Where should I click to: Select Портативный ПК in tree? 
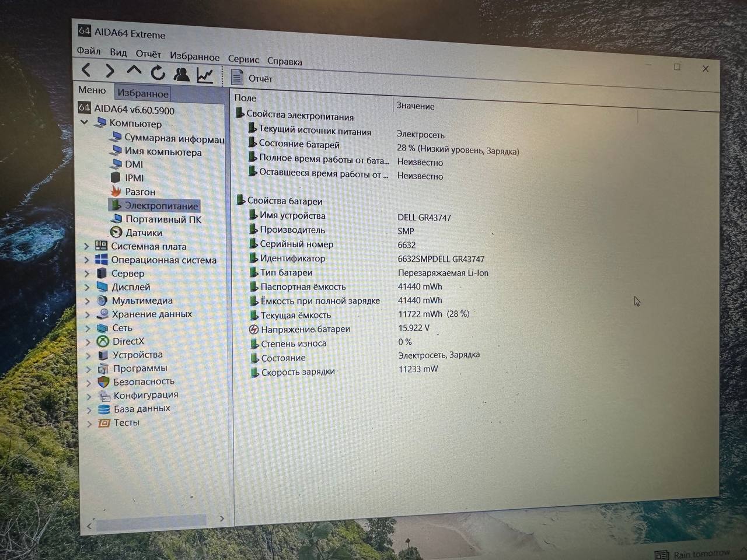pos(163,219)
